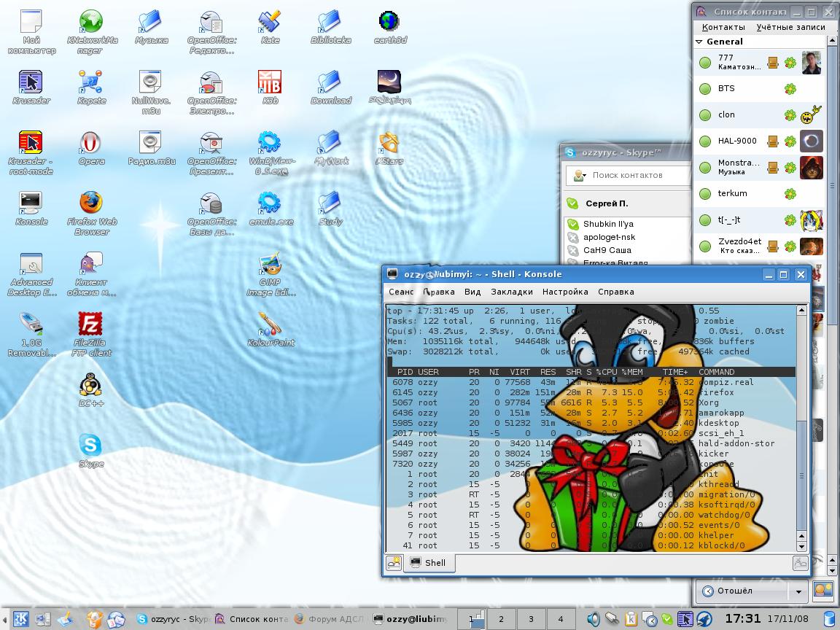Select СаН9 Саша in Skype contacts
The width and height of the screenshot is (840, 630).
point(628,250)
